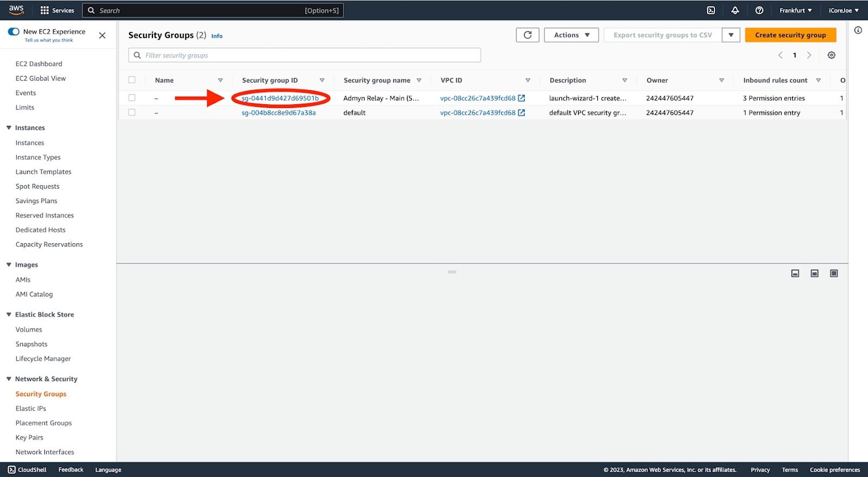
Task: Open Volumes under Elastic Block Store
Action: click(x=29, y=329)
